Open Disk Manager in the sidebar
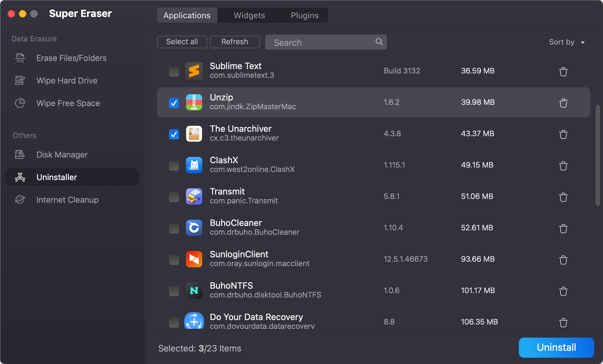This screenshot has height=364, width=603. (x=62, y=154)
